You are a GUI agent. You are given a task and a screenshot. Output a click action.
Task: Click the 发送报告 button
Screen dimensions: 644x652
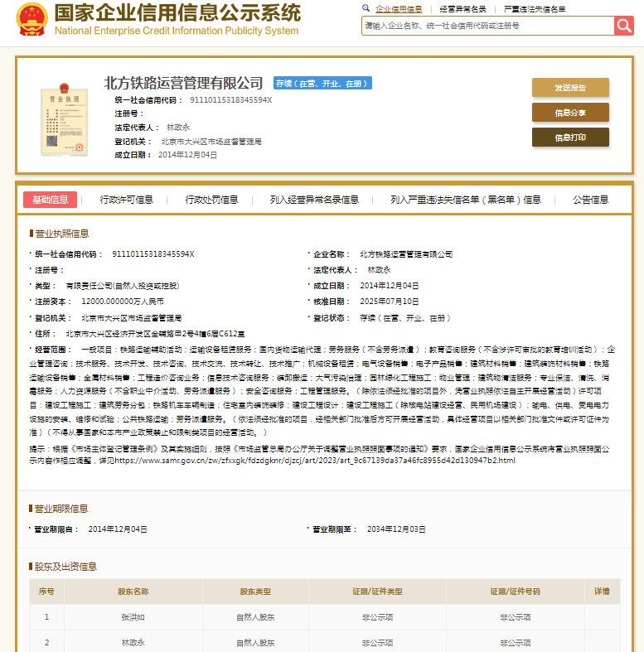pos(570,88)
